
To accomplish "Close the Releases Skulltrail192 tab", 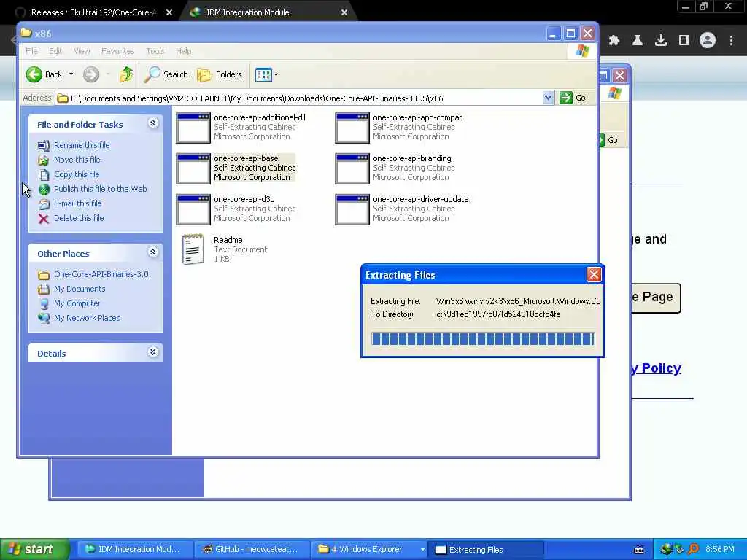I will click(x=169, y=12).
